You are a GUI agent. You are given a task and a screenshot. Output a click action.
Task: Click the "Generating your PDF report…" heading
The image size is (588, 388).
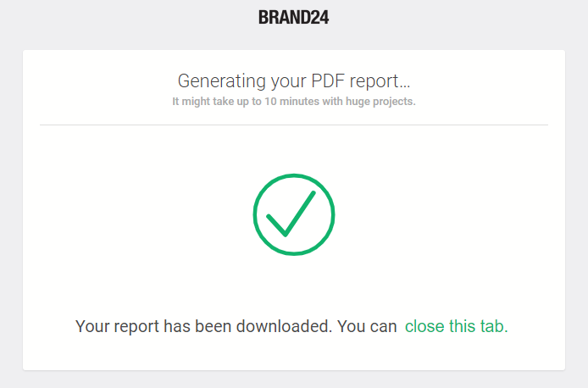click(293, 81)
